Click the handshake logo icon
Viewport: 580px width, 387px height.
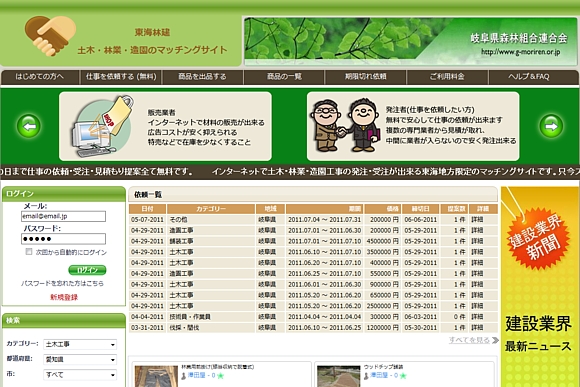pyautogui.click(x=50, y=36)
